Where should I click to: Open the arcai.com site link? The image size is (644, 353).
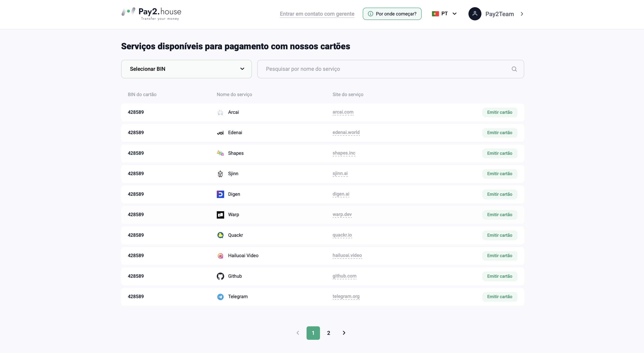coord(343,112)
